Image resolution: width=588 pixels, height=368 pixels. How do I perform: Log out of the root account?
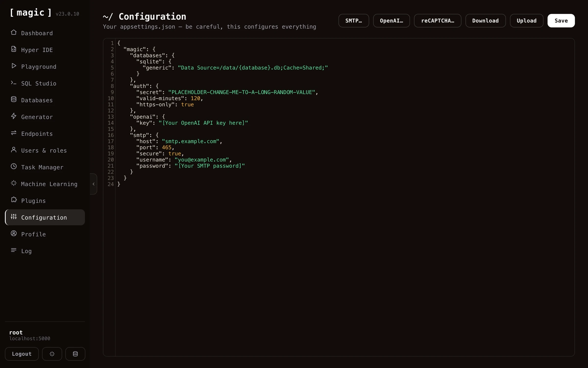pyautogui.click(x=22, y=354)
